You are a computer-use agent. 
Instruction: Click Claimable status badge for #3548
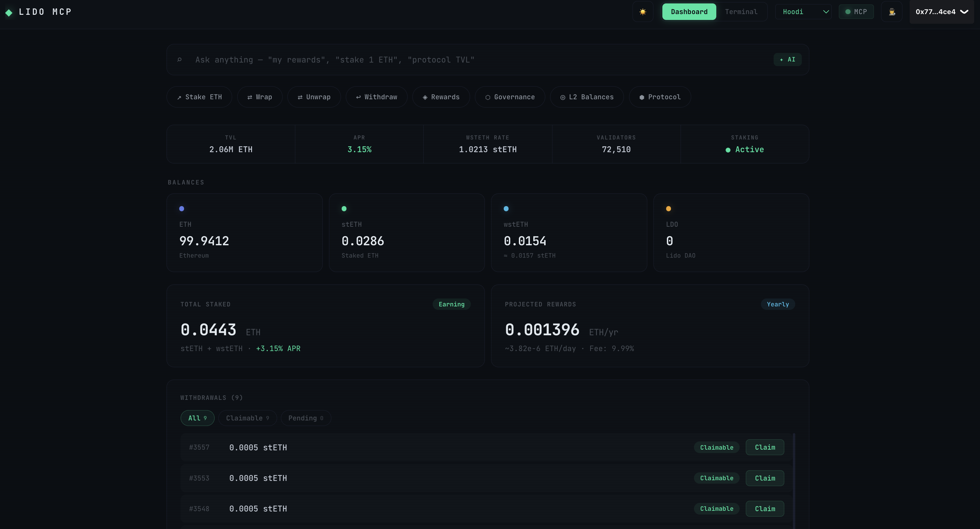[x=717, y=509]
